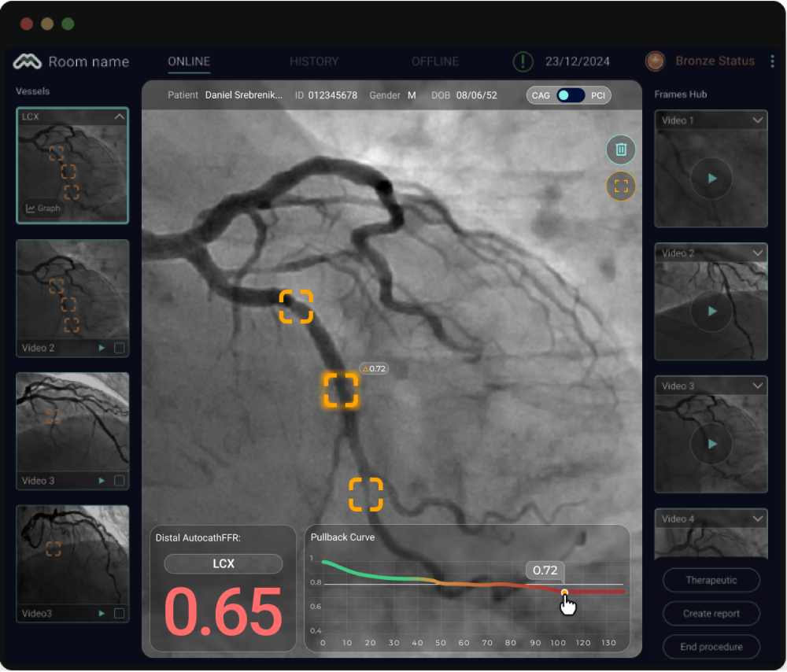787x672 pixels.
Task: Click the orange region-selection frame icon
Action: pos(621,186)
